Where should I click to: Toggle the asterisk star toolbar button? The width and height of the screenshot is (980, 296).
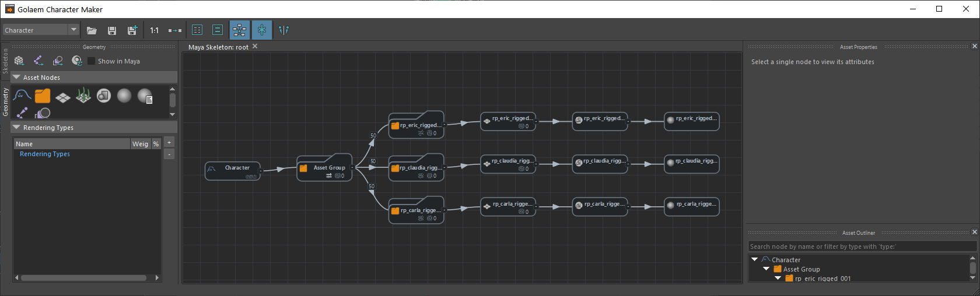click(x=262, y=30)
